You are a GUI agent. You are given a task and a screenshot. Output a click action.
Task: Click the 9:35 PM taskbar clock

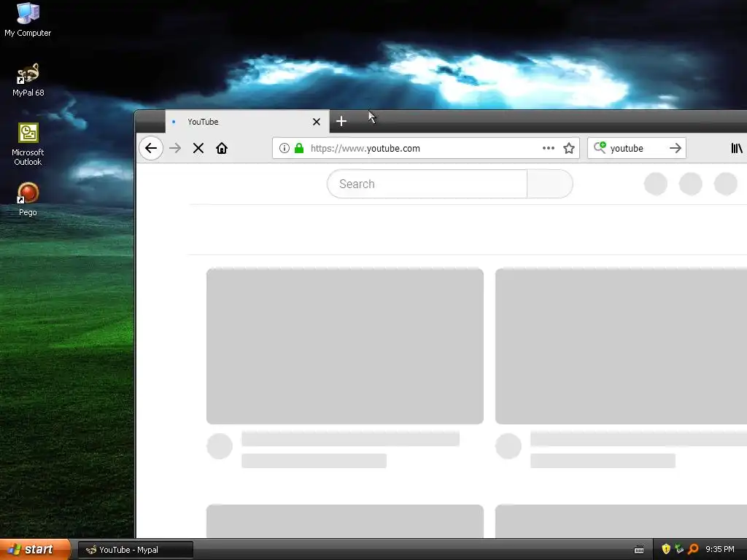[720, 550]
